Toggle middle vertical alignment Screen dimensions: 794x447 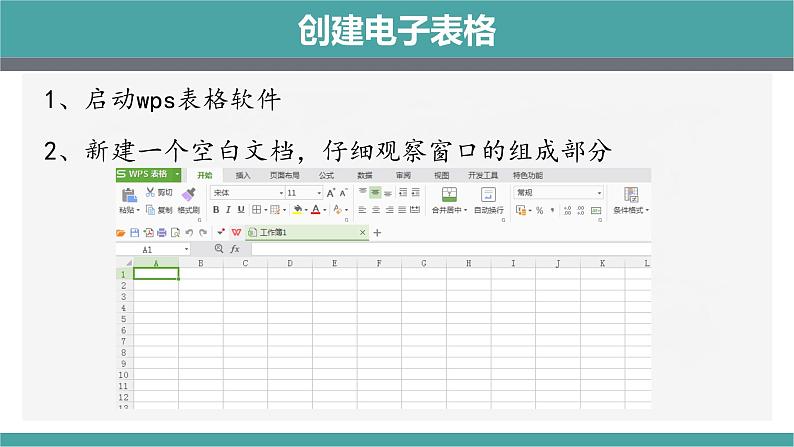pyautogui.click(x=375, y=192)
